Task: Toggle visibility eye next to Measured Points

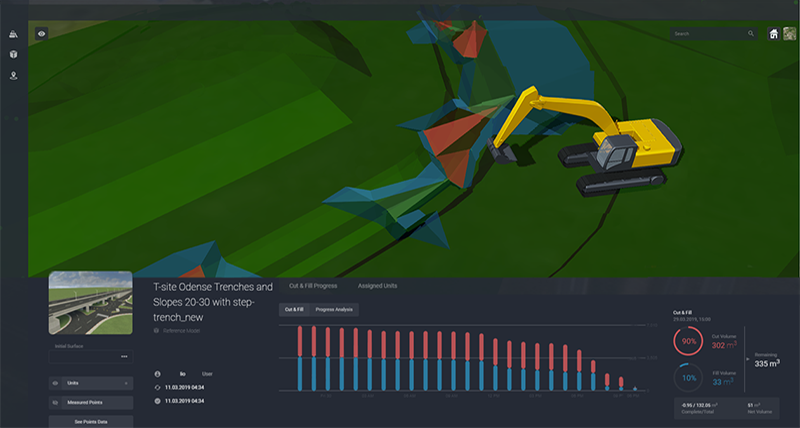Action: [55, 402]
